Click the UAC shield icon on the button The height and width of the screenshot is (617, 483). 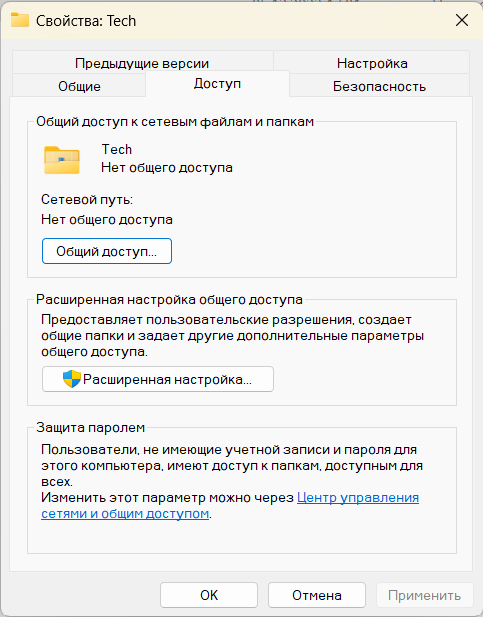72,379
